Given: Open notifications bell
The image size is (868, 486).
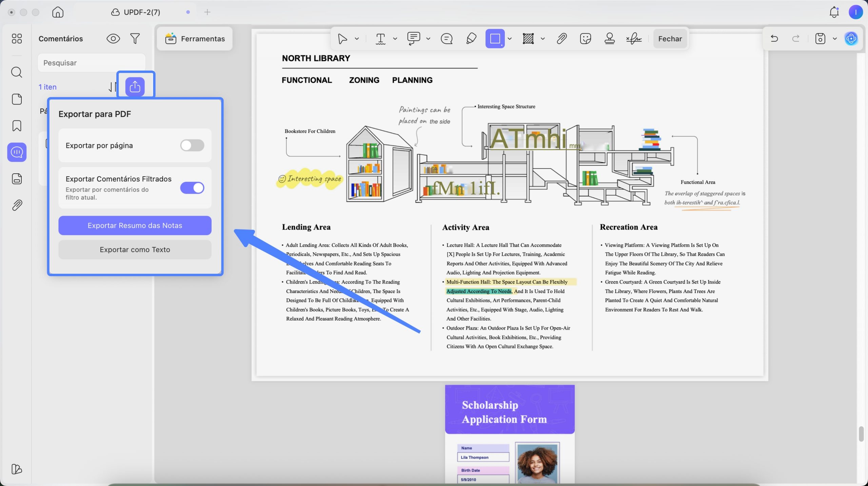Looking at the screenshot, I should [x=834, y=12].
